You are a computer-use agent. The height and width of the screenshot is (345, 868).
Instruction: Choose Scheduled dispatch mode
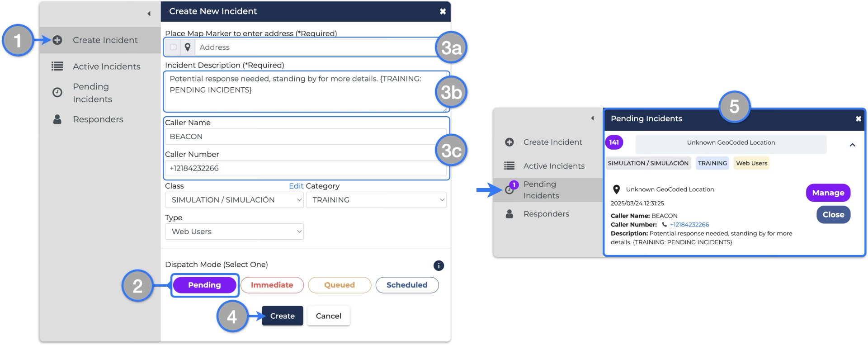[x=406, y=285]
